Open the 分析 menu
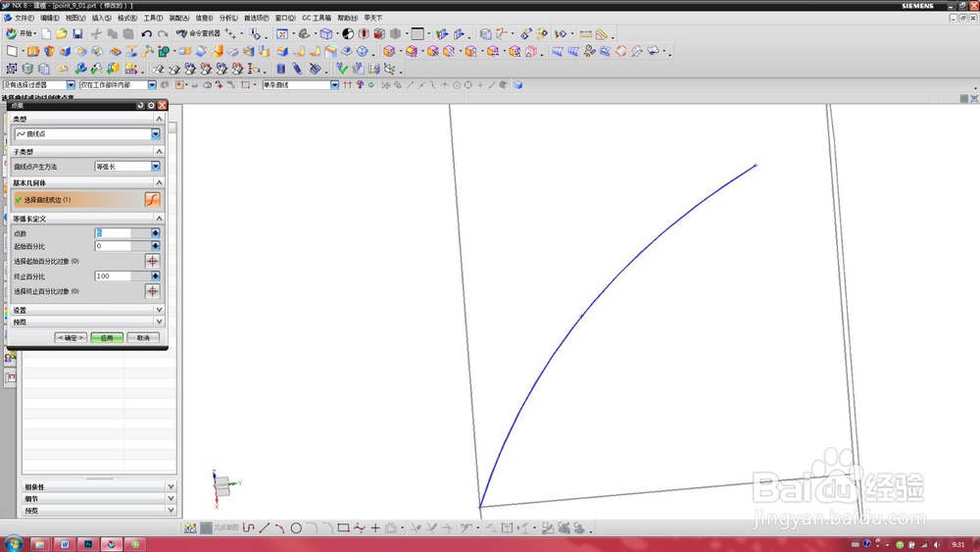980x552 pixels. [x=228, y=18]
